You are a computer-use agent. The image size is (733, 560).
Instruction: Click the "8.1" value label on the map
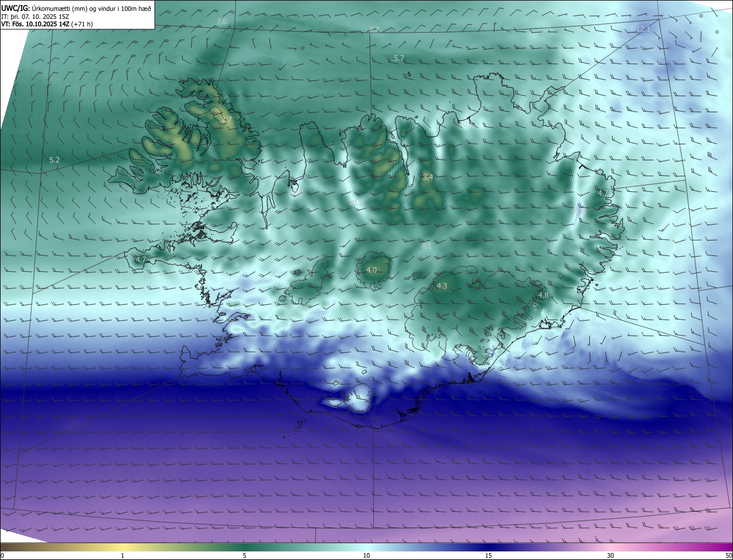(x=427, y=246)
